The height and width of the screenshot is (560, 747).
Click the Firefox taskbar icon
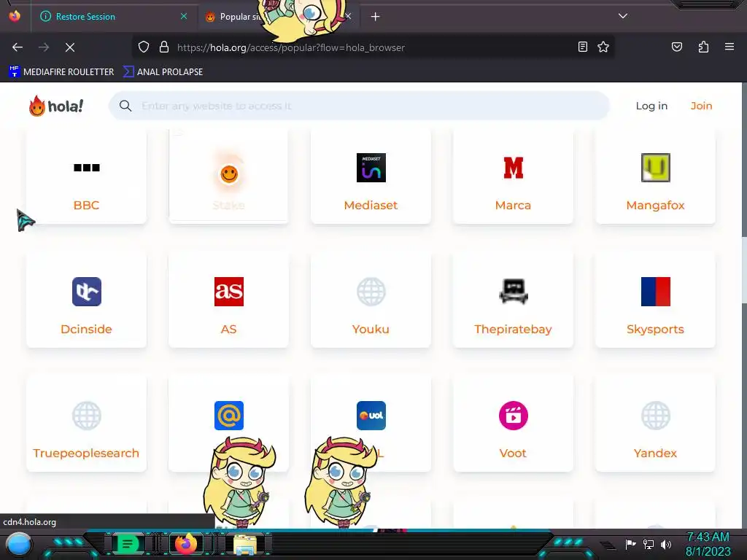[186, 544]
